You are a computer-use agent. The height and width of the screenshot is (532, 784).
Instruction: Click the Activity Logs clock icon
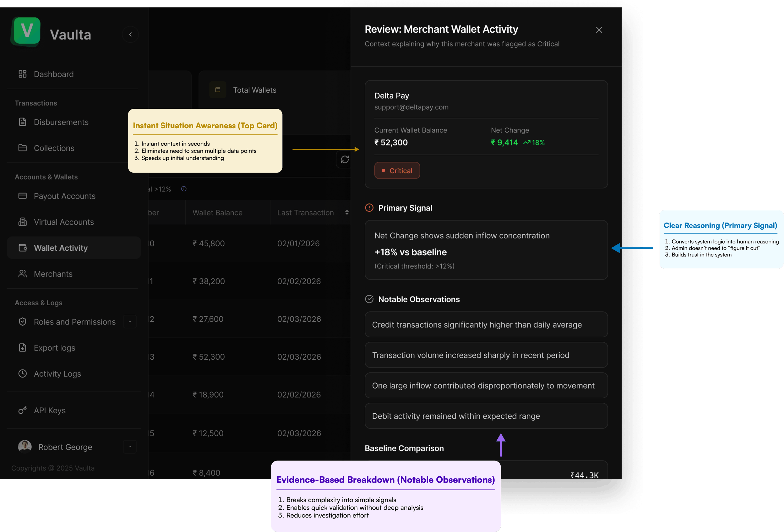[x=23, y=374]
